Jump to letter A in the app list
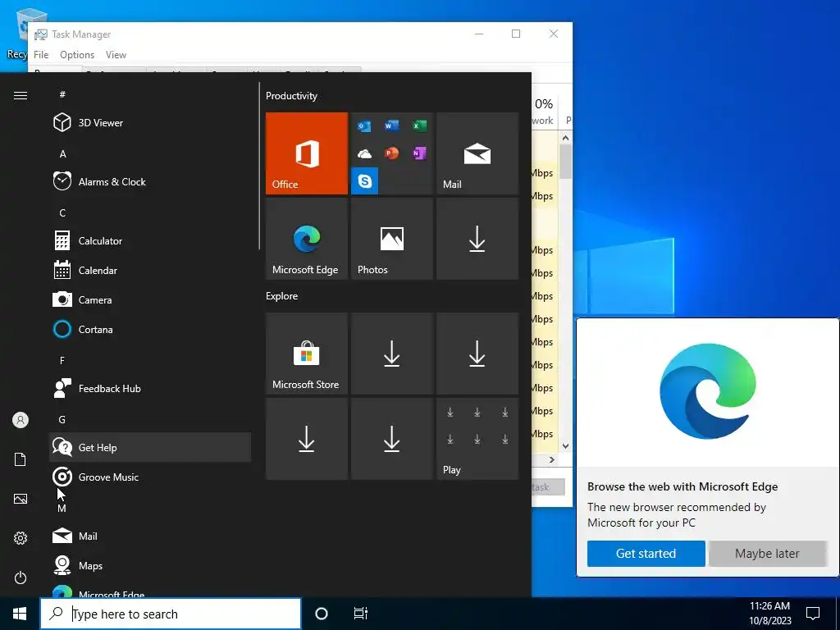Screen dimensions: 840x630 pyautogui.click(x=62, y=153)
